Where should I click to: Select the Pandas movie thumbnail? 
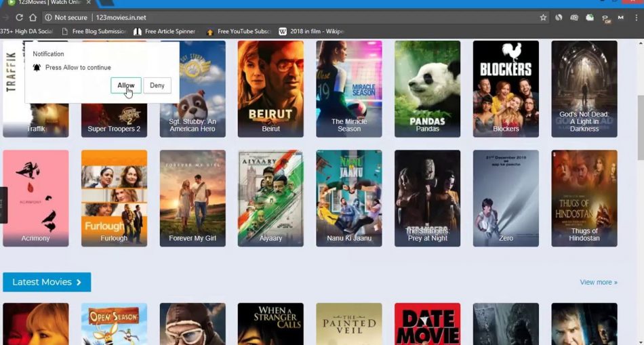[x=427, y=88]
